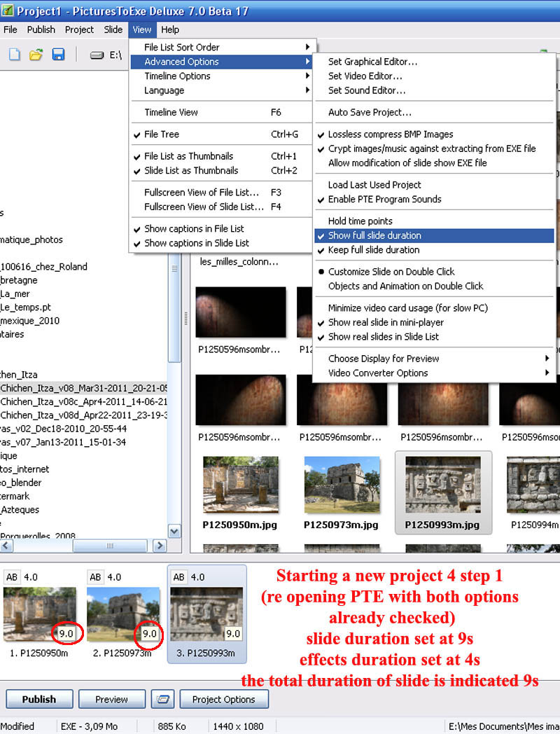The height and width of the screenshot is (734, 560).
Task: Choose Auto Save Project menu entry
Action: click(x=370, y=113)
